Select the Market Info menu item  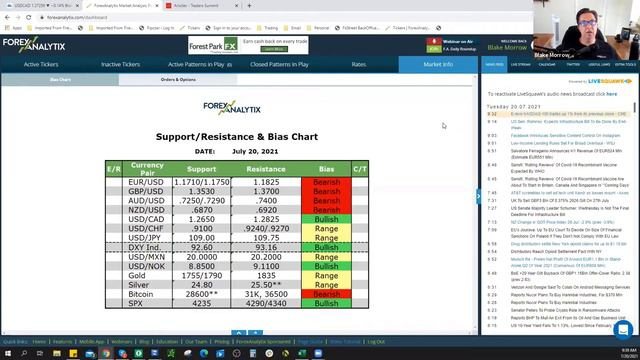438,64
